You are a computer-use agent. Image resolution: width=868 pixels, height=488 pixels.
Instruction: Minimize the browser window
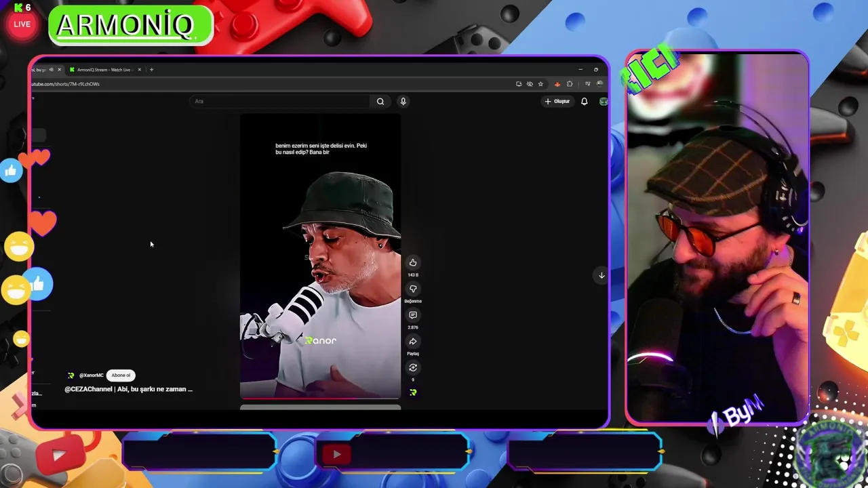click(x=580, y=70)
